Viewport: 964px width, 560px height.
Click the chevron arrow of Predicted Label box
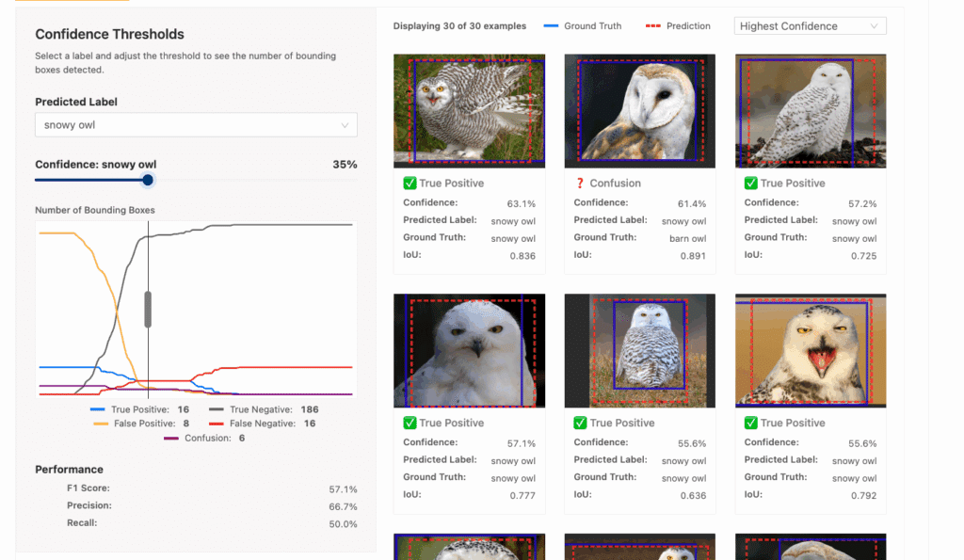[345, 125]
